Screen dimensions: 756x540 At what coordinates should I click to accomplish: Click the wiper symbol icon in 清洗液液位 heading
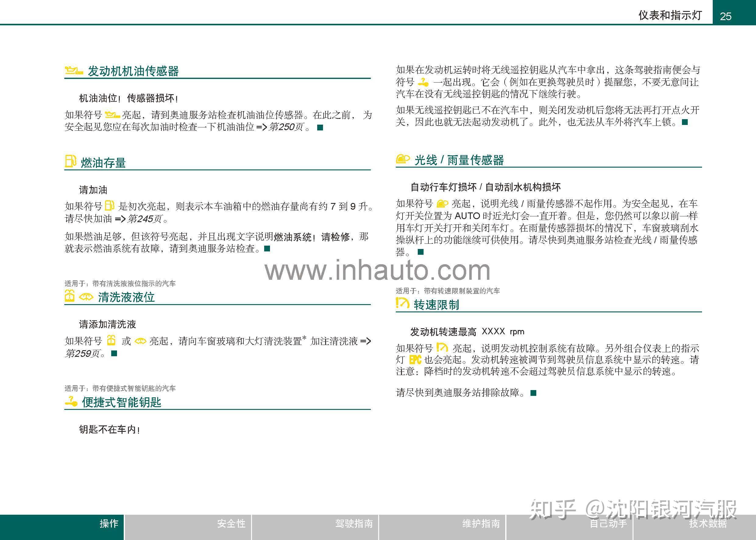pyautogui.click(x=87, y=297)
